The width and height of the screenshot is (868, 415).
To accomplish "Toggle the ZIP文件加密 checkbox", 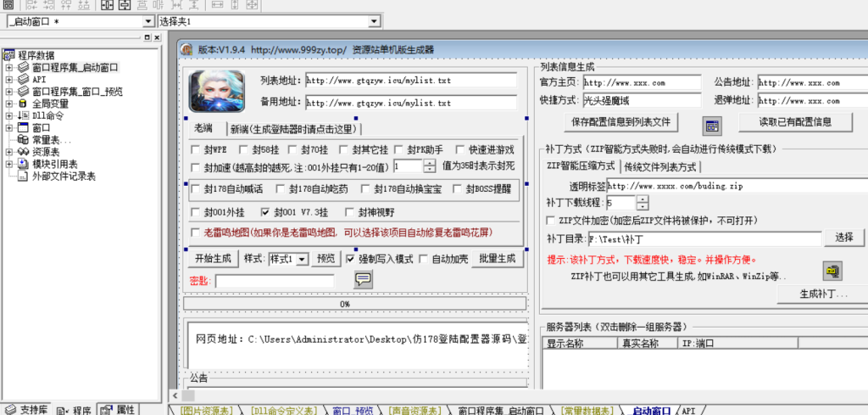I will tap(550, 221).
